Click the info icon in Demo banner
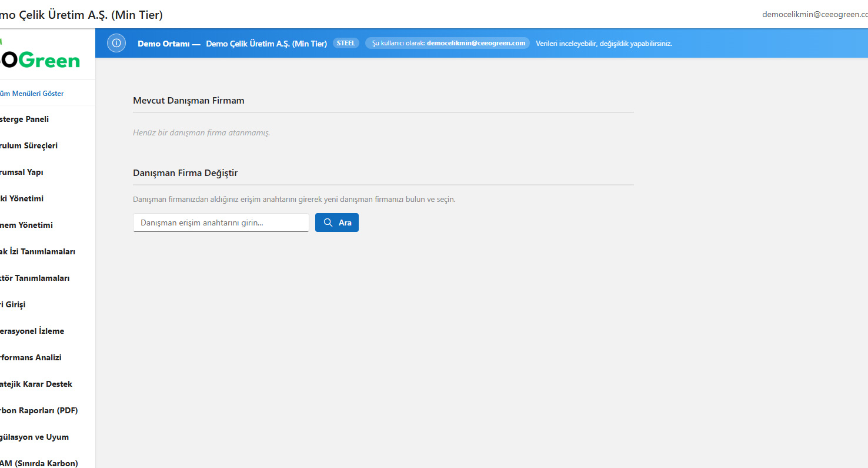The width and height of the screenshot is (868, 468). click(x=116, y=43)
